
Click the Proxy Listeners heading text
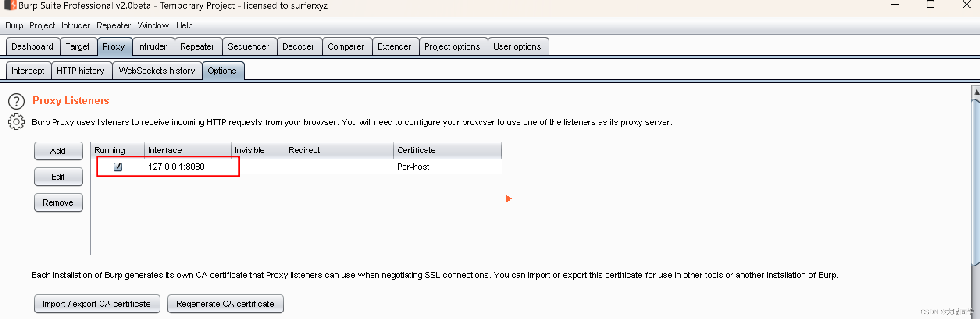pos(71,101)
